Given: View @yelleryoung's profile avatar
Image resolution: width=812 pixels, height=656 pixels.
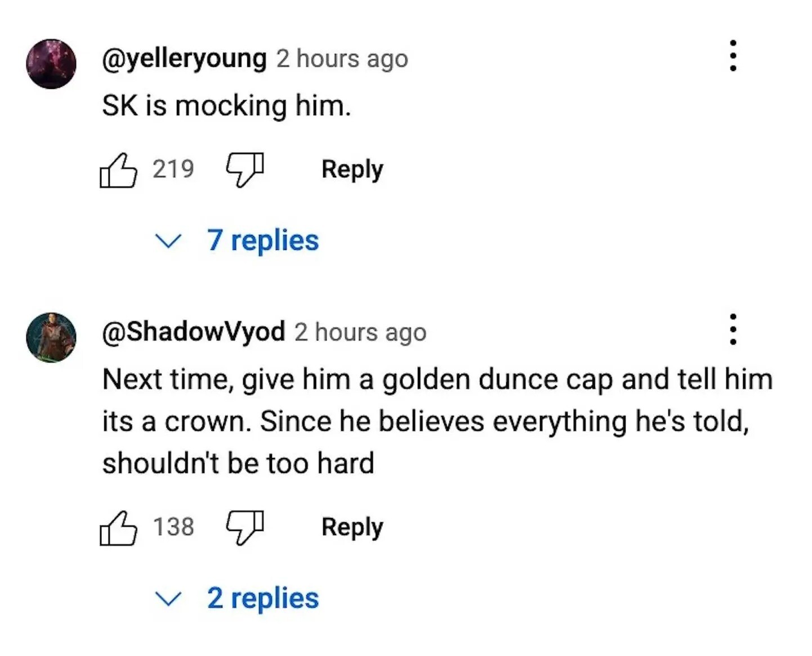Looking at the screenshot, I should pyautogui.click(x=51, y=64).
